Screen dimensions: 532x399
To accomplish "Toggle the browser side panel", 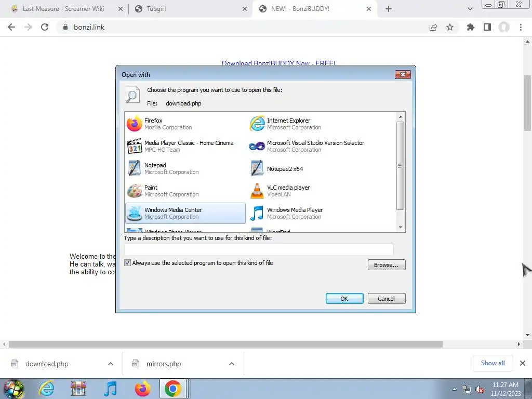I will click(x=487, y=27).
